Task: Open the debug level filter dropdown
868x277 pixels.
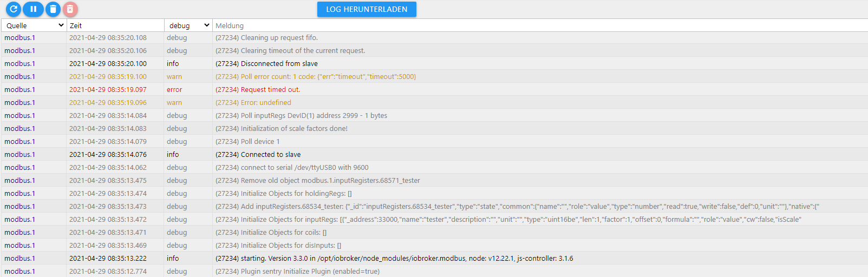Action: (188, 25)
